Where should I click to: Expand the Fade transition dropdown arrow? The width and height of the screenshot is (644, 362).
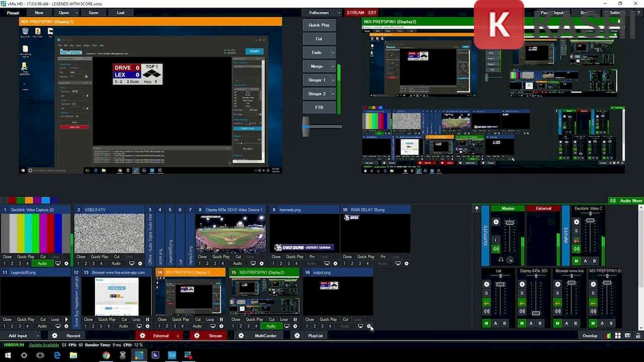(x=333, y=53)
